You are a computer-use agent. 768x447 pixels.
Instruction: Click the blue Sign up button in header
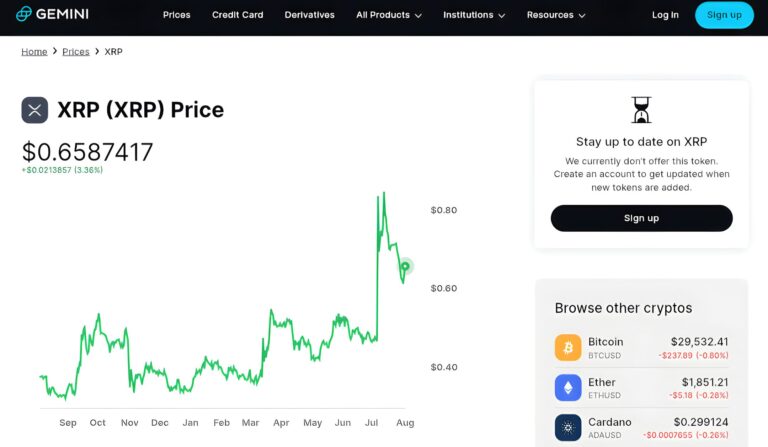724,15
